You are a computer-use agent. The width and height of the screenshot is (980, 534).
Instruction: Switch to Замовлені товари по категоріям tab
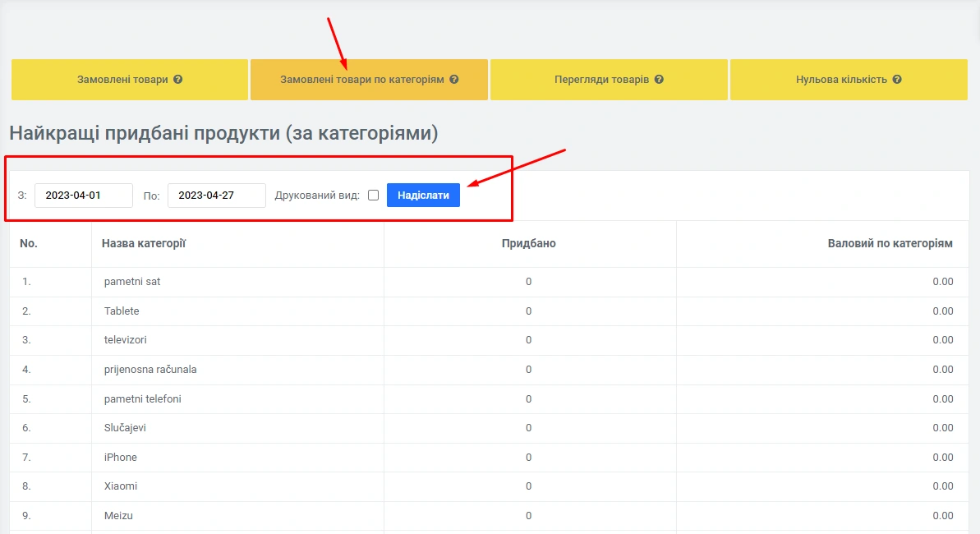tap(361, 80)
